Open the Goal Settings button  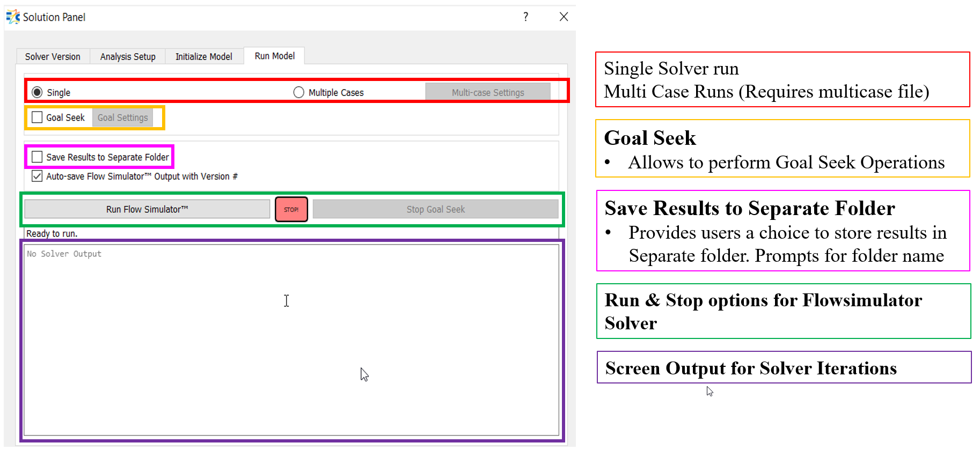122,117
